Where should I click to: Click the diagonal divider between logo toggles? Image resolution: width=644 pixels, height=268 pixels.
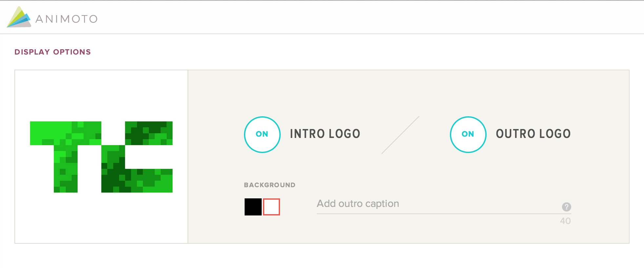point(400,135)
